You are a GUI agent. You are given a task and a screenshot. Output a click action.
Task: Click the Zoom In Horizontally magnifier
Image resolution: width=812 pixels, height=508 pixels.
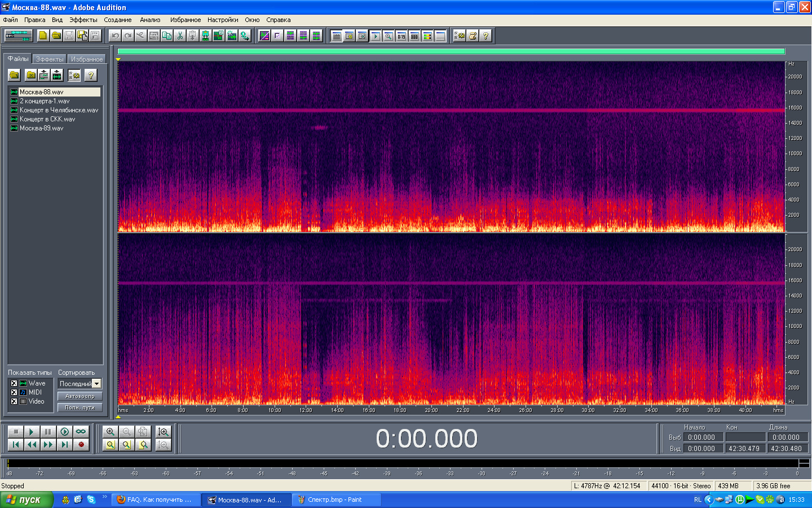click(111, 432)
